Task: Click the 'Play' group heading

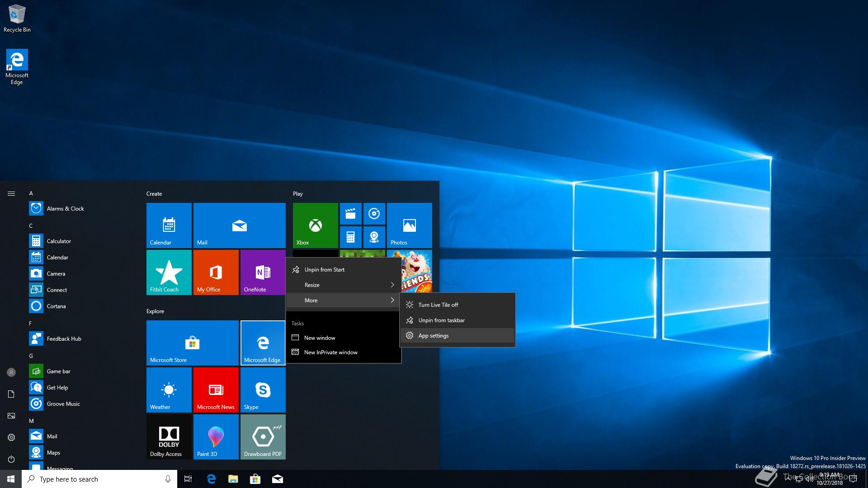Action: [297, 194]
